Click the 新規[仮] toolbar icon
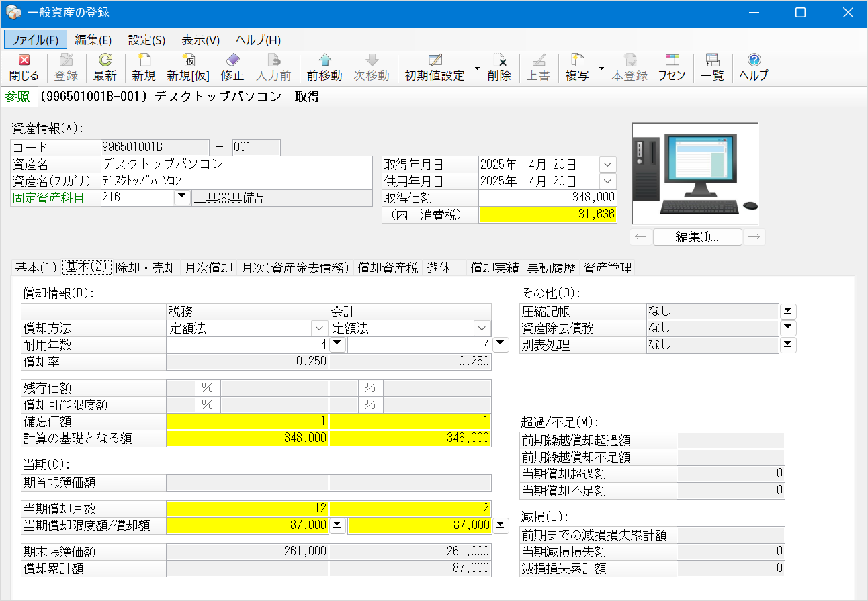The width and height of the screenshot is (868, 601). click(188, 67)
